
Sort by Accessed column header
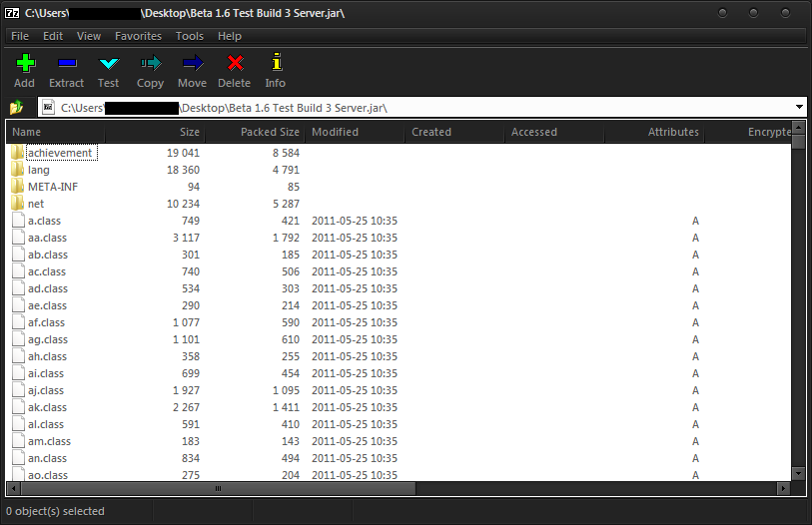(x=554, y=132)
